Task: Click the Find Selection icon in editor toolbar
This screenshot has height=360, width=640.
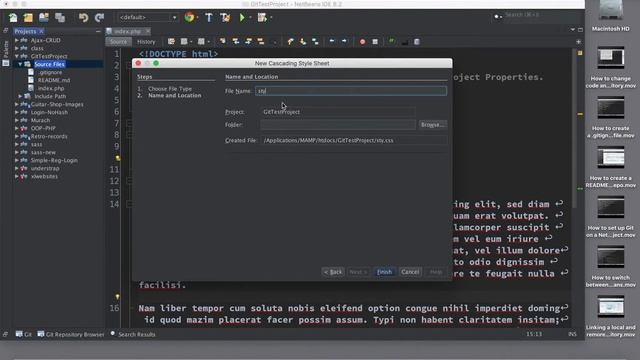Action: point(222,42)
